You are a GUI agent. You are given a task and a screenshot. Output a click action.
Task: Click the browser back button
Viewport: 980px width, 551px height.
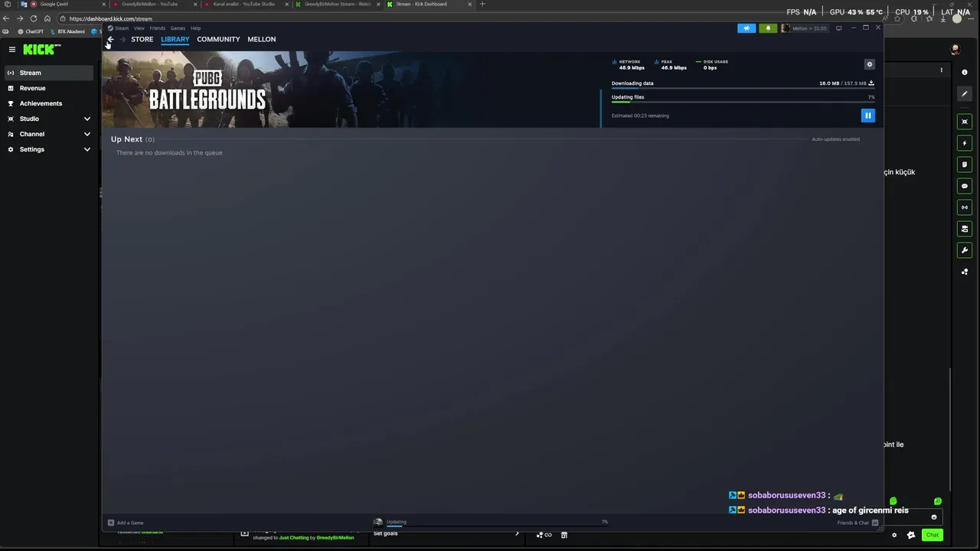tap(6, 18)
